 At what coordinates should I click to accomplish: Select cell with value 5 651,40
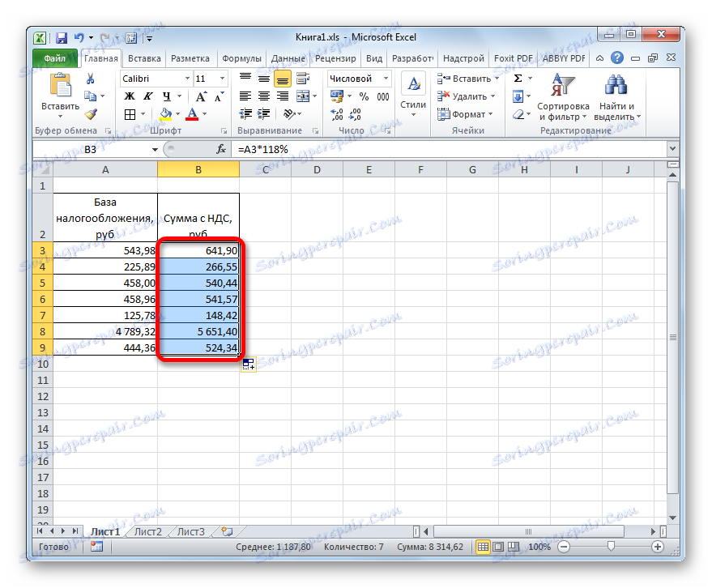click(198, 331)
